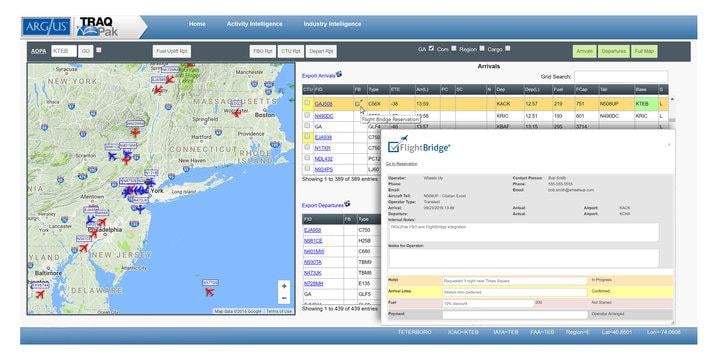
Task: Click the Export Departures icon
Action: (348, 203)
